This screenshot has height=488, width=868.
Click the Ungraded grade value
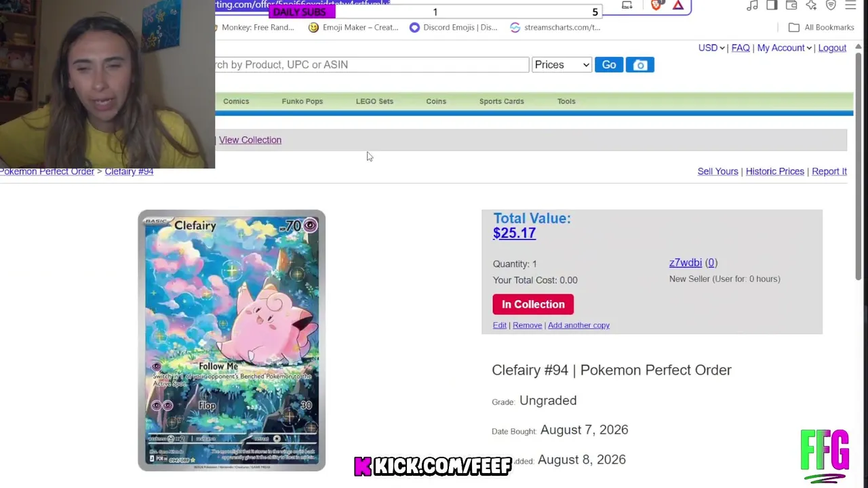click(x=548, y=401)
